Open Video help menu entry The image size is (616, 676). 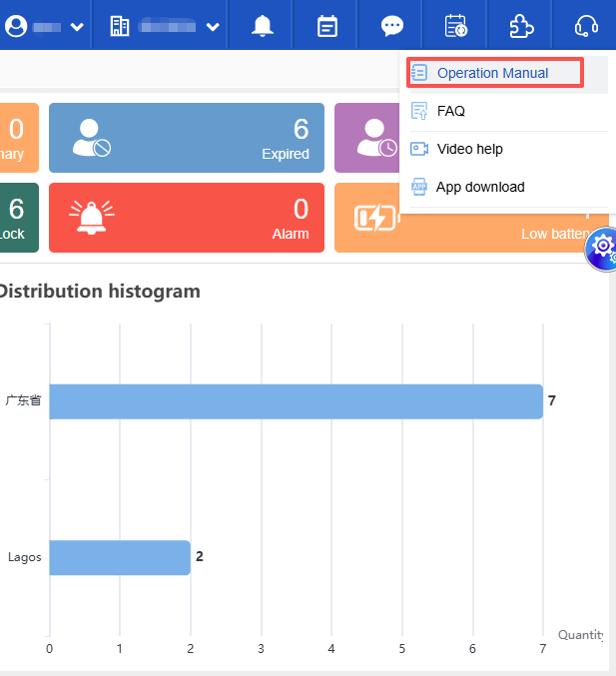[x=469, y=149]
